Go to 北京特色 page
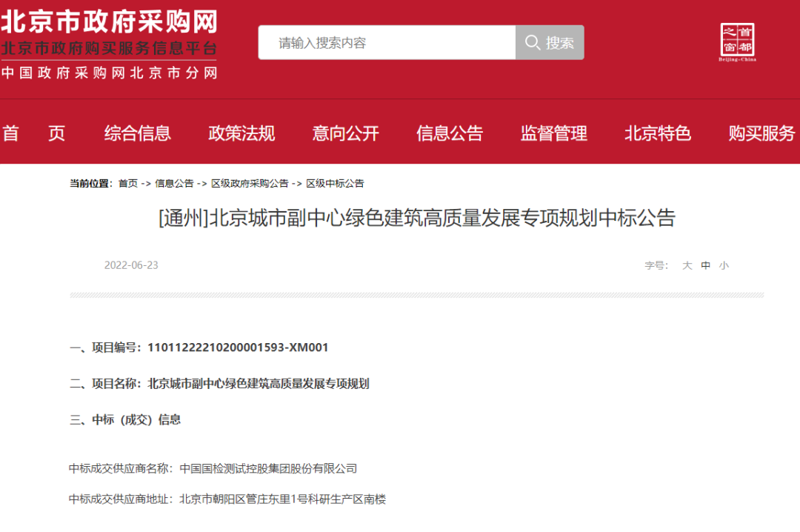800x532 pixels. click(x=657, y=134)
